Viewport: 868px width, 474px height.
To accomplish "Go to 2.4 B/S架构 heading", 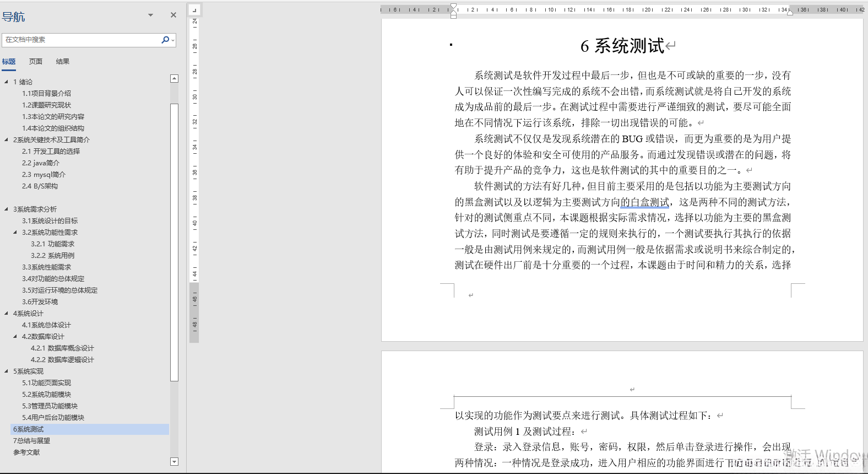I will pos(40,186).
